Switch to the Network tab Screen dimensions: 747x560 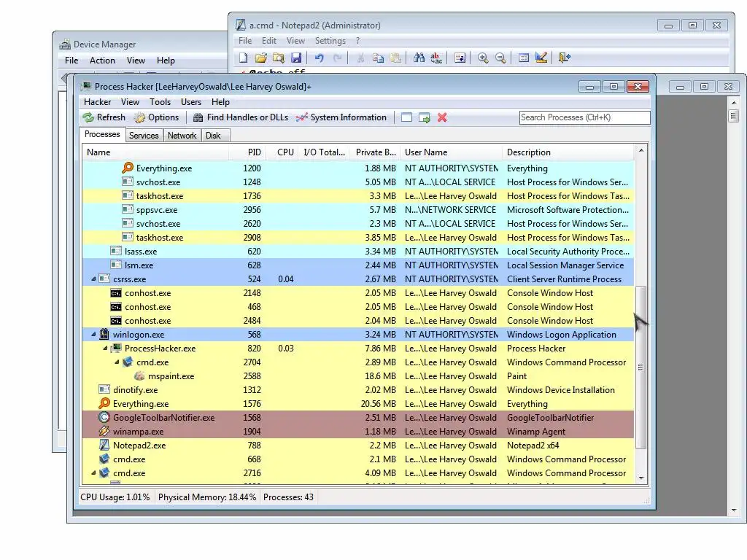tap(182, 135)
